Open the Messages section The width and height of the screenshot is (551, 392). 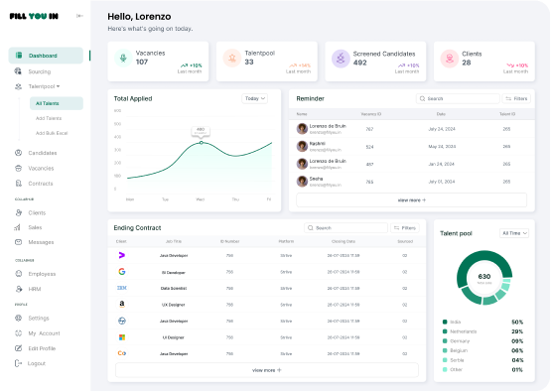click(x=41, y=242)
